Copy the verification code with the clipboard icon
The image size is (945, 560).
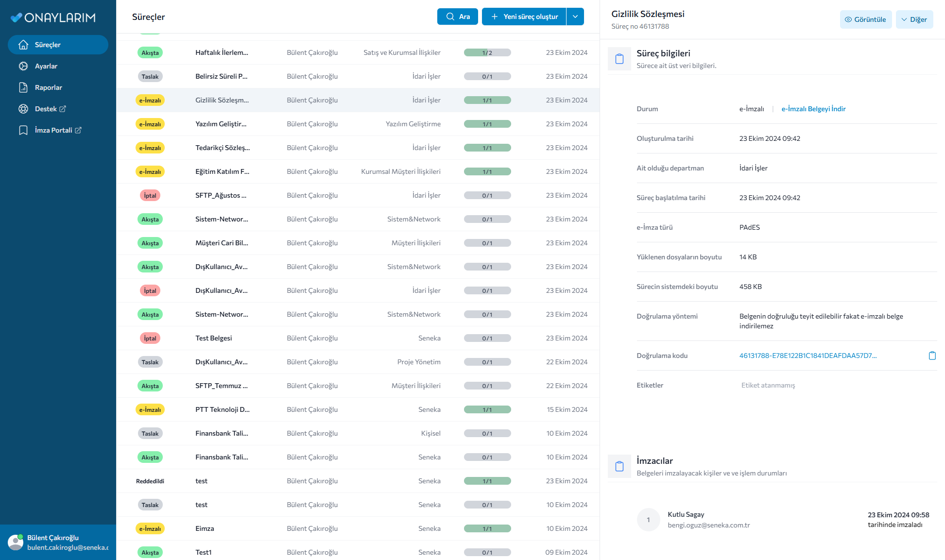[932, 356]
